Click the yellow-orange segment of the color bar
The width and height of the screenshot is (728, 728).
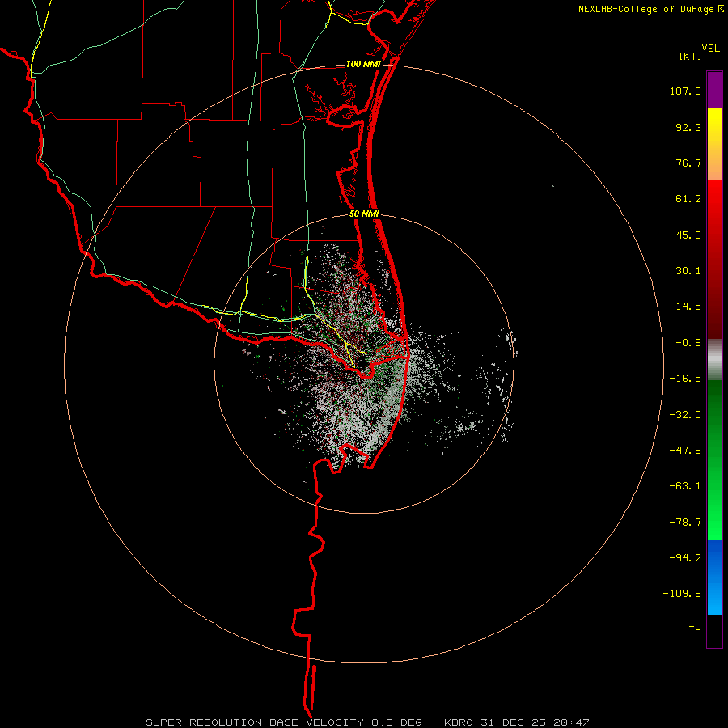point(714,144)
